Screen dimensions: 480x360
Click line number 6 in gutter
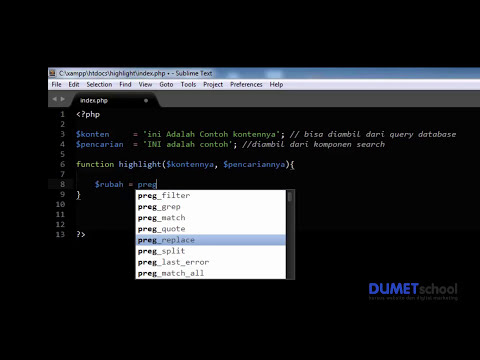pos(62,164)
